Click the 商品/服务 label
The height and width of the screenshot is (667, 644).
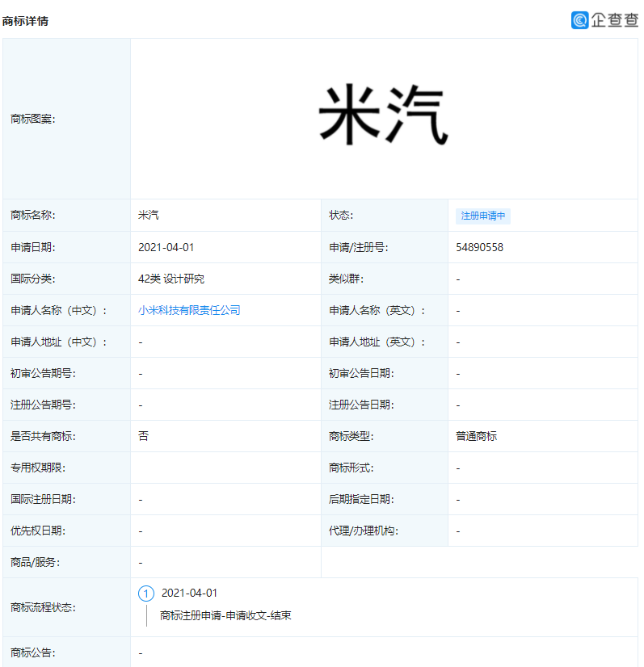(x=36, y=562)
